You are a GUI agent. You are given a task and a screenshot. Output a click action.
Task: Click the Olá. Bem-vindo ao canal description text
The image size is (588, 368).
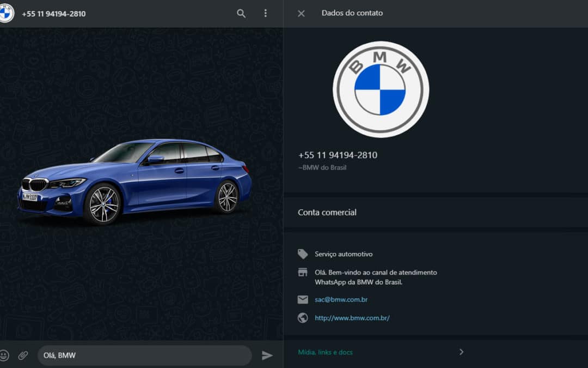point(376,277)
